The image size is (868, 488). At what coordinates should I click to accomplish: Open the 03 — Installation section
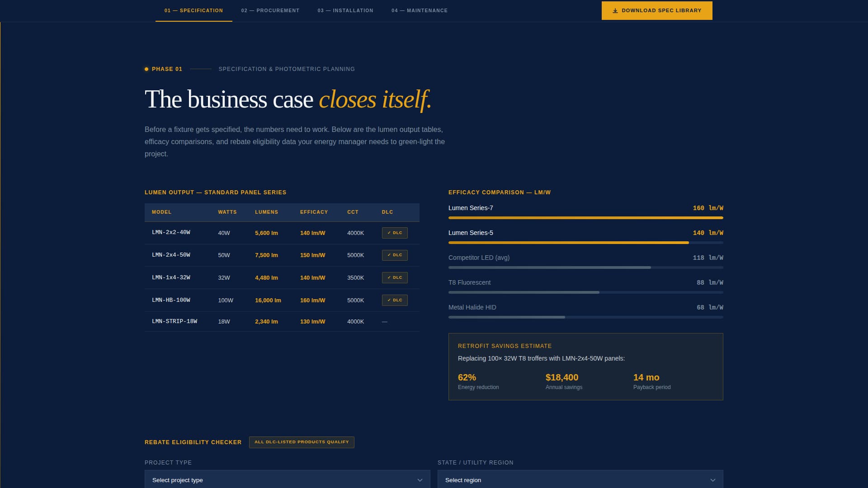(345, 10)
